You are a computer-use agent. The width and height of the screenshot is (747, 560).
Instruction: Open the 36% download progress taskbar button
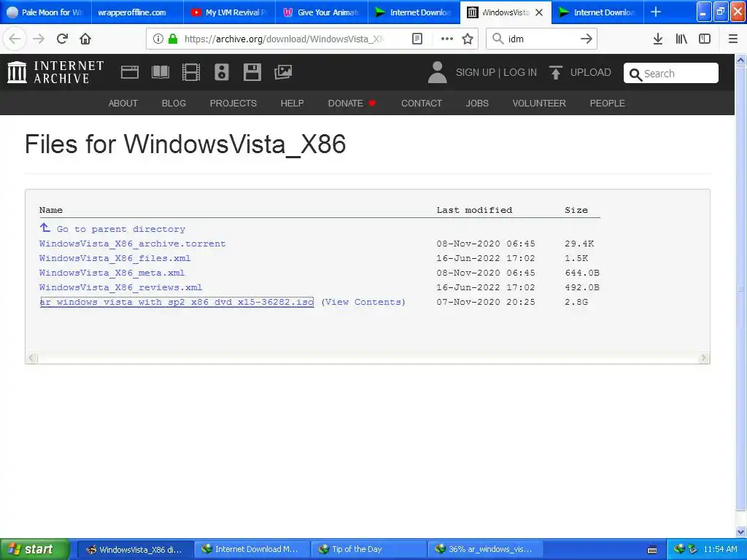(x=485, y=550)
